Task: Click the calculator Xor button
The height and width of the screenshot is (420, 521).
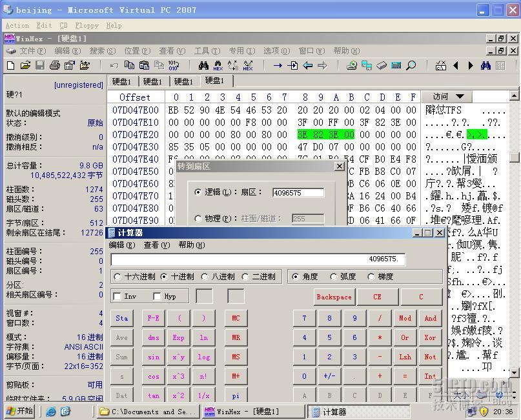Action: pos(430,337)
